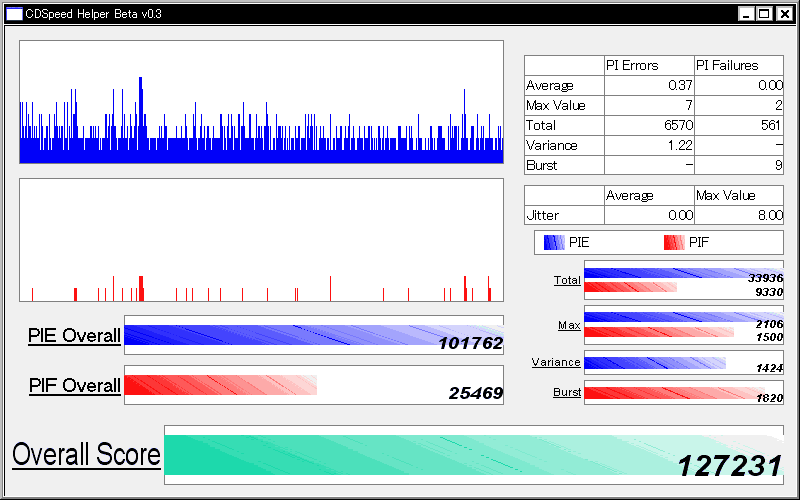Click inside the blue PI errors graph
This screenshot has width=800, height=500.
pyautogui.click(x=261, y=102)
